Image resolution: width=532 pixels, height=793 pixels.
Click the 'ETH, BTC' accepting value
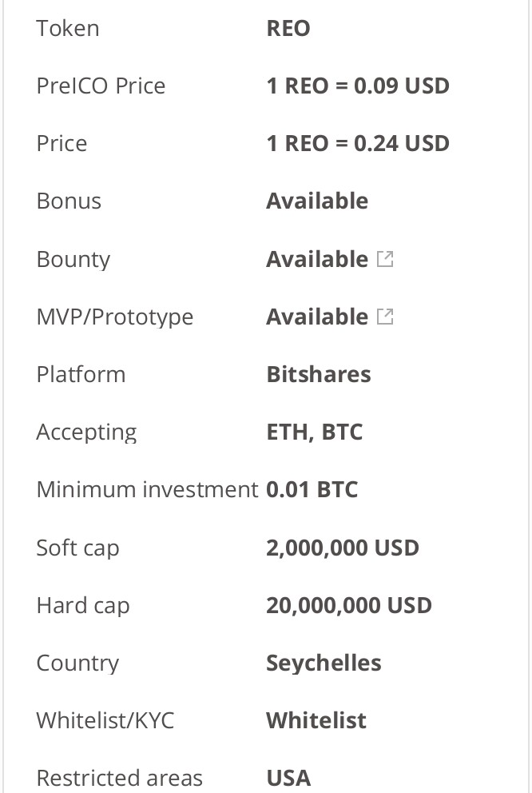314,432
